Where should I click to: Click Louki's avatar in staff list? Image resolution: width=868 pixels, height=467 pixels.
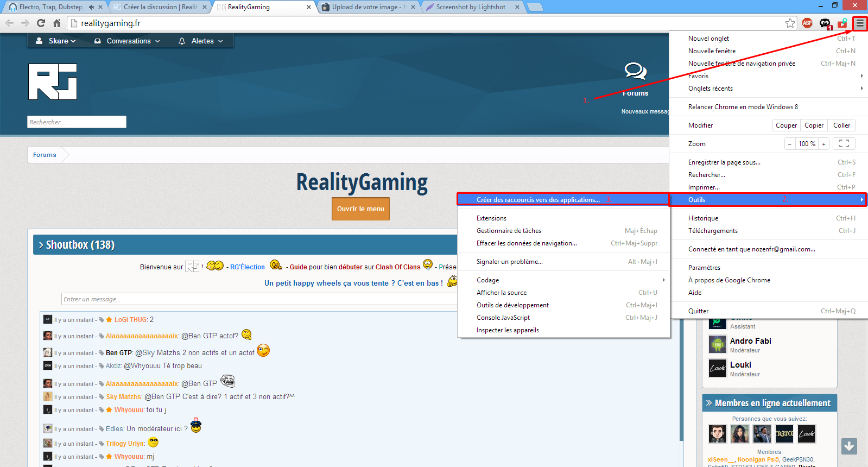pos(718,368)
